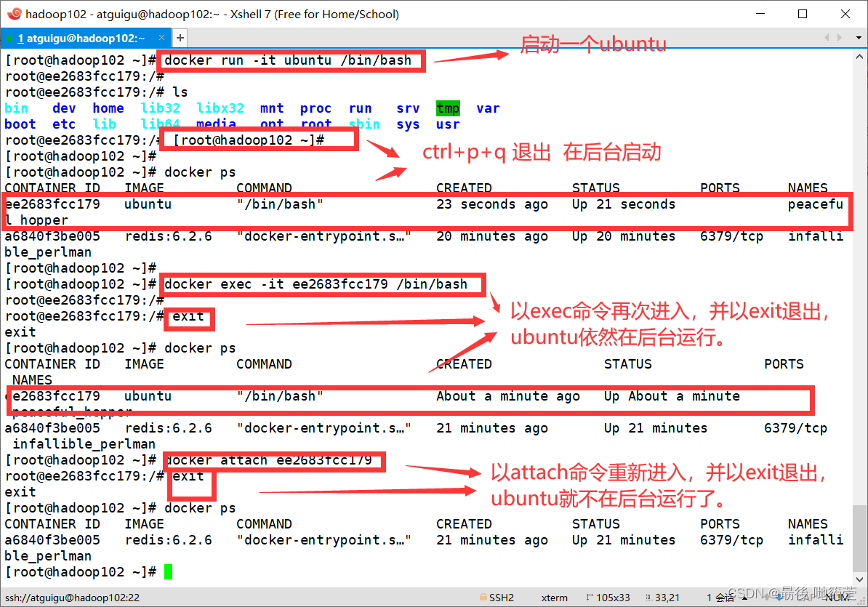Click the "var" directory name

tap(488, 108)
